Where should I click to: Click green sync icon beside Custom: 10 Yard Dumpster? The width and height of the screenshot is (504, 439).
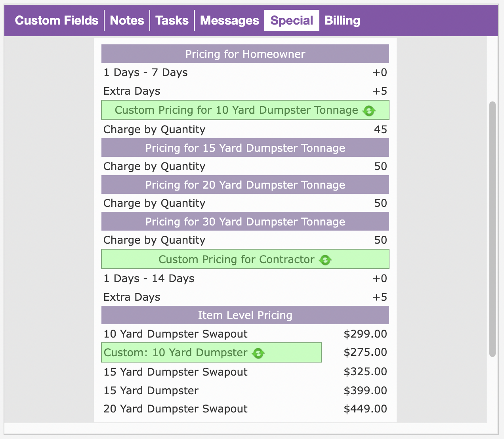coord(258,353)
